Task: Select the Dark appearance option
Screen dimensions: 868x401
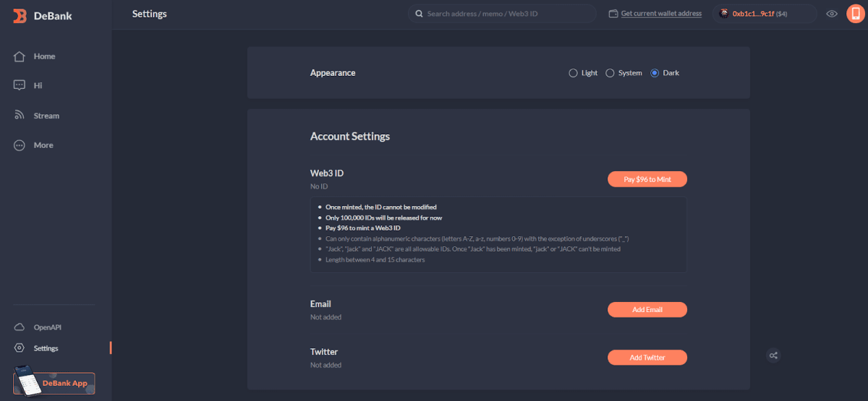Action: pos(655,73)
